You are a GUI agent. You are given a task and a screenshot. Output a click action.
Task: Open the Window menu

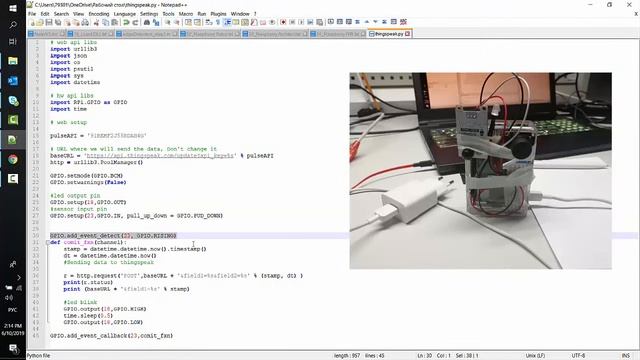click(240, 14)
